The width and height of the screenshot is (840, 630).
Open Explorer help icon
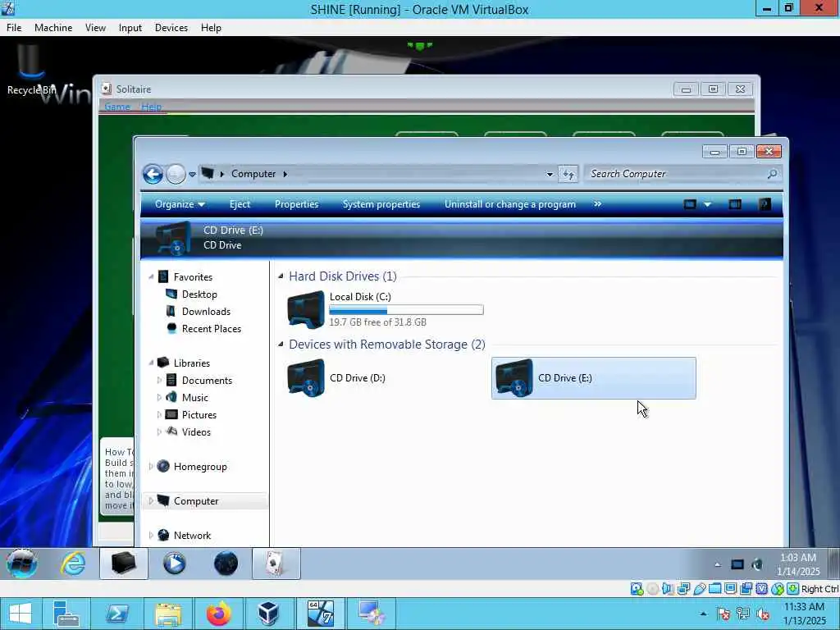(x=765, y=204)
